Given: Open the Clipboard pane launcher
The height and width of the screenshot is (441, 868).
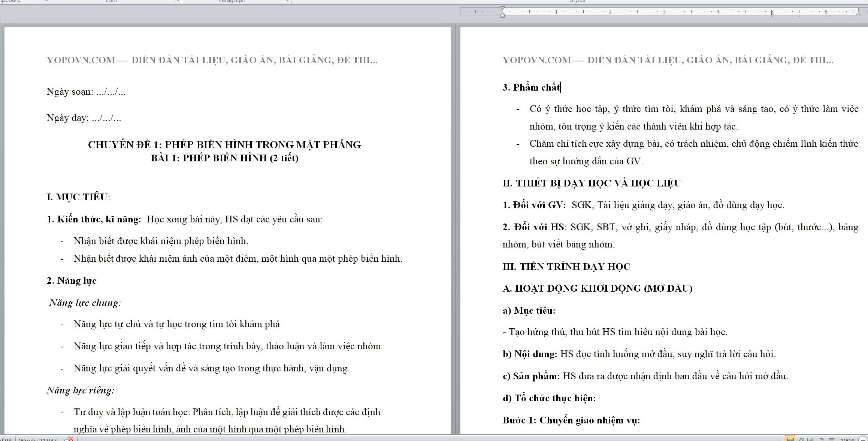Looking at the screenshot, I should [46, 1].
